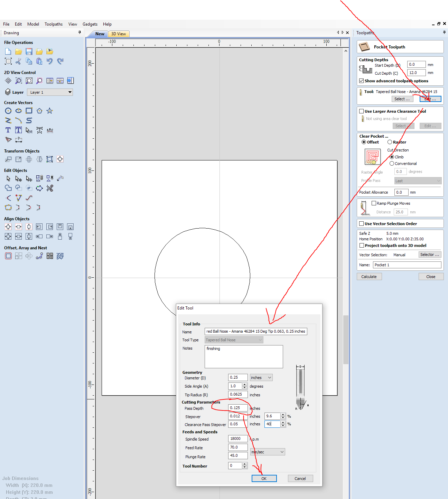Open the Toolpaths menu
This screenshot has height=499, width=448.
coord(54,24)
